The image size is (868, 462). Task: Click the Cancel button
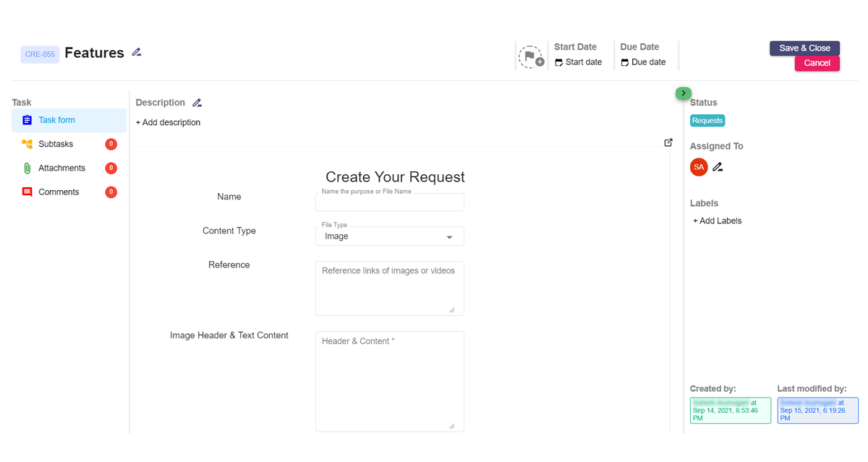817,63
